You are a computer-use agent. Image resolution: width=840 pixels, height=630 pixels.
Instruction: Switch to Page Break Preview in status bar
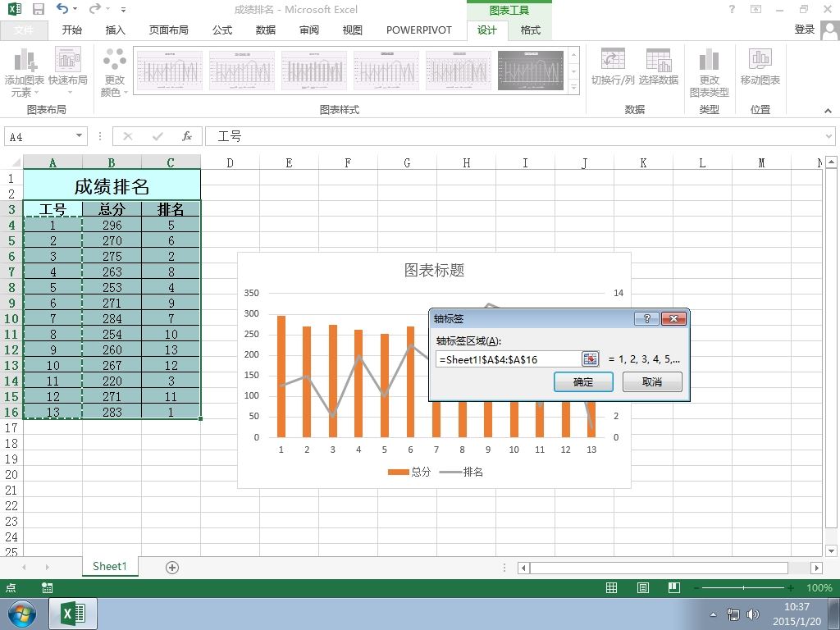674,588
